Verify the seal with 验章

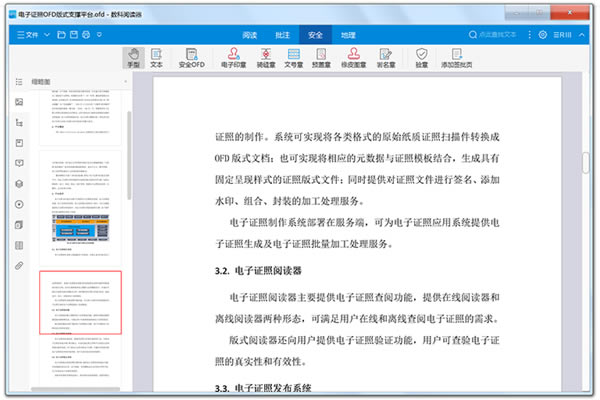point(423,58)
